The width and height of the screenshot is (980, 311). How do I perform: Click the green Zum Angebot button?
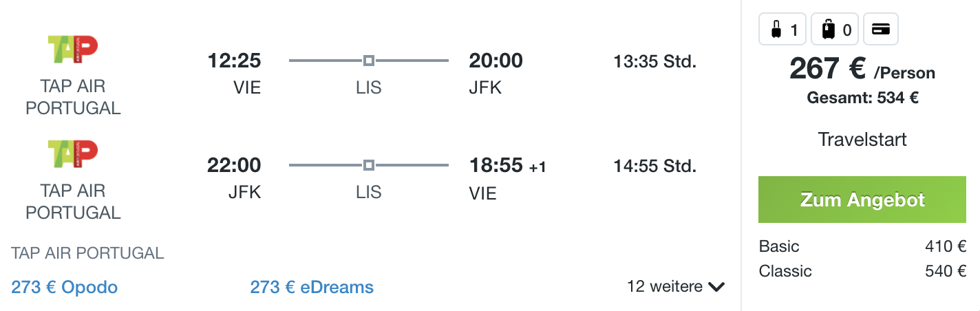pos(862,200)
